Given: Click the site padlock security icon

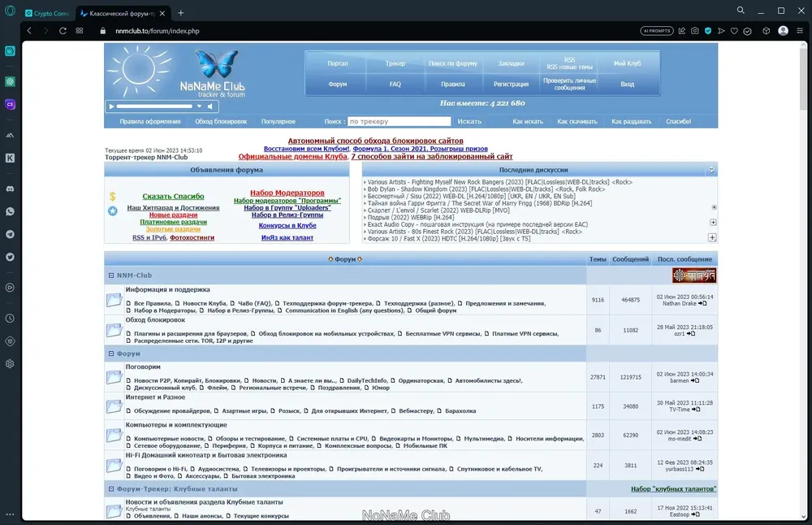Looking at the screenshot, I should tap(102, 31).
